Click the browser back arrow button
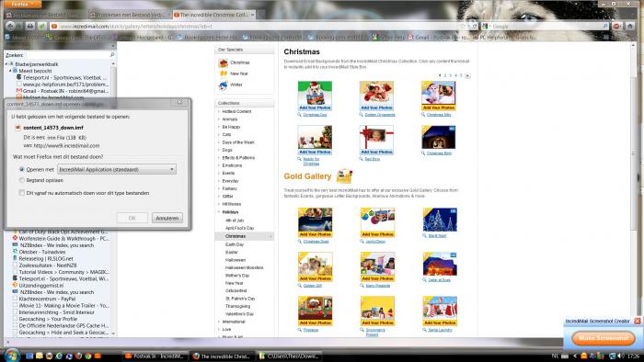The image size is (644, 362). [x=10, y=26]
